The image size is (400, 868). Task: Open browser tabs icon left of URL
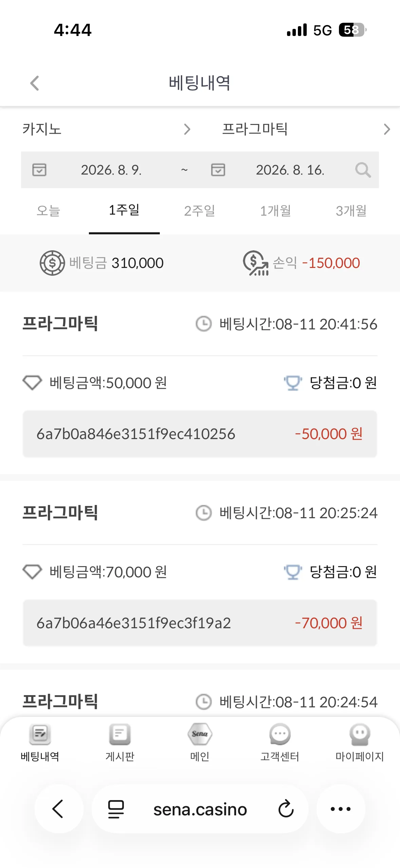tap(116, 809)
